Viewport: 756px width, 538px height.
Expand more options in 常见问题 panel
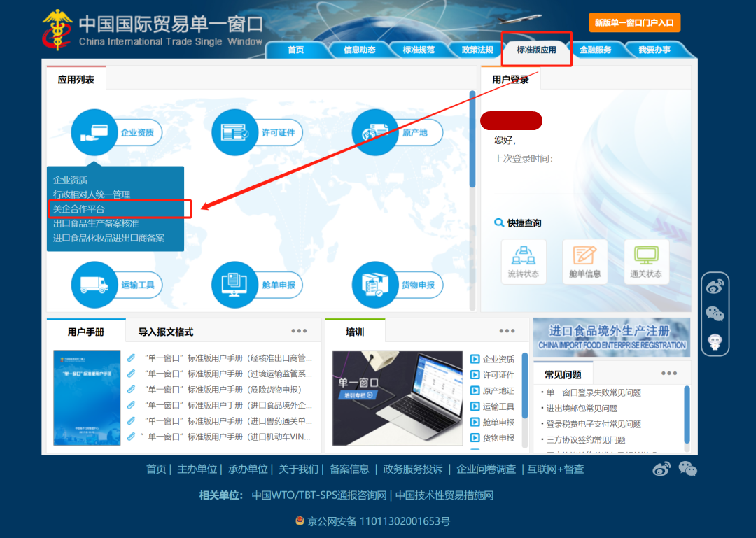click(669, 373)
